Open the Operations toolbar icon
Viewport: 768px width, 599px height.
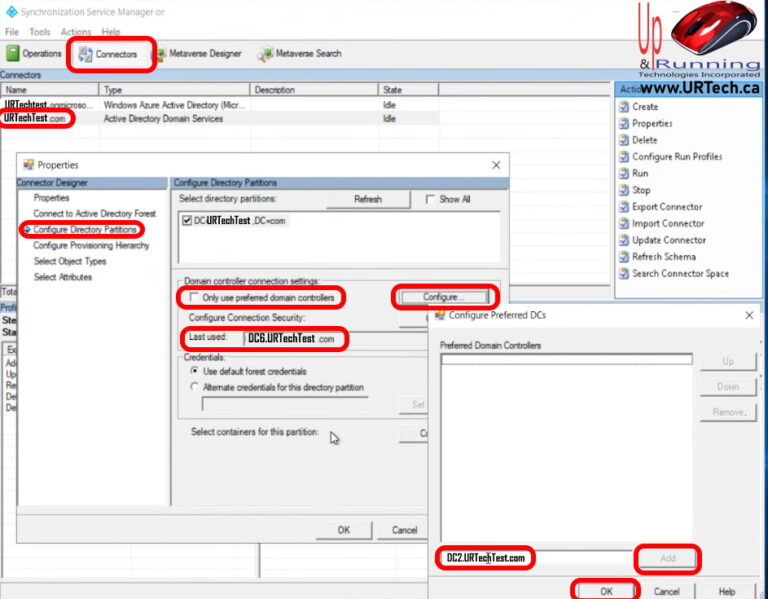pos(13,54)
